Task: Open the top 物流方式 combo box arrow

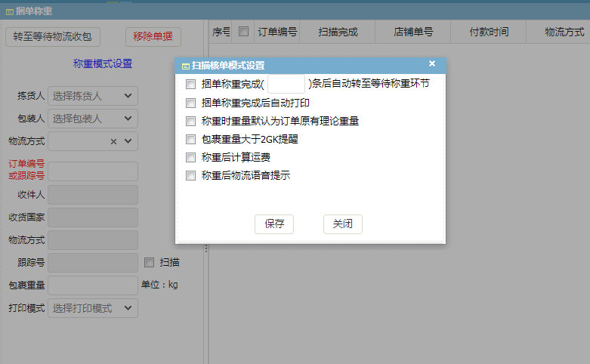Action: pos(128,141)
